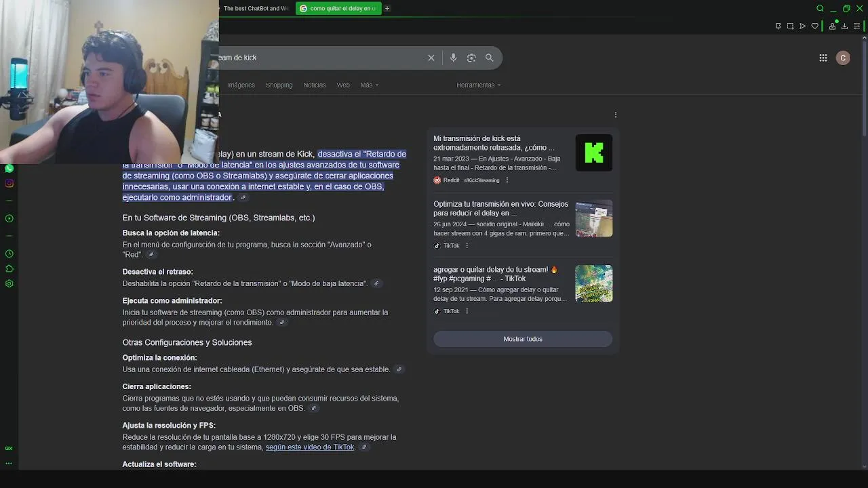Image resolution: width=868 pixels, height=488 pixels.
Task: Open WhatsApp in the Opera sidebar
Action: click(x=9, y=168)
